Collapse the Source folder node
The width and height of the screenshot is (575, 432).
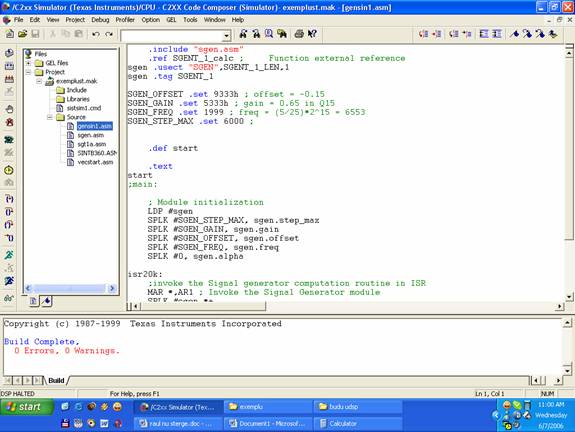pyautogui.click(x=50, y=117)
